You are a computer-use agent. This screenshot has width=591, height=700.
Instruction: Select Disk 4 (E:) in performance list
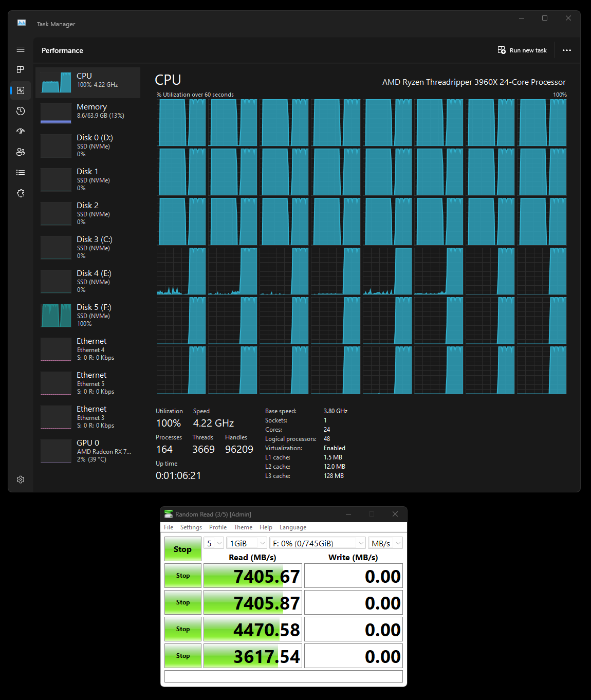click(88, 282)
